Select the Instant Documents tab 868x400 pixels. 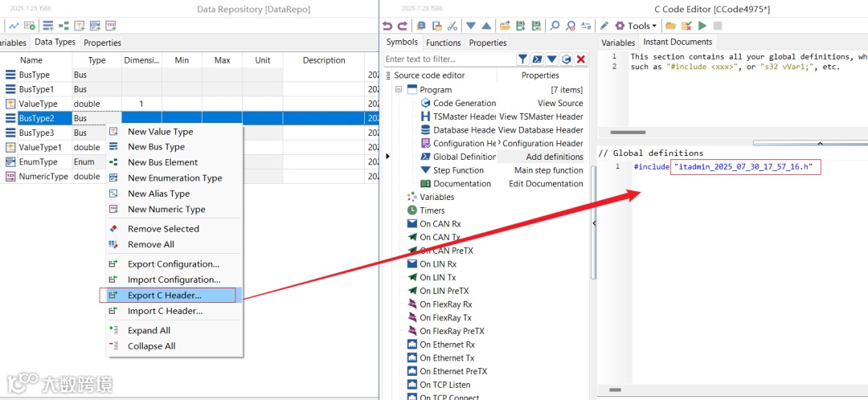click(x=678, y=42)
